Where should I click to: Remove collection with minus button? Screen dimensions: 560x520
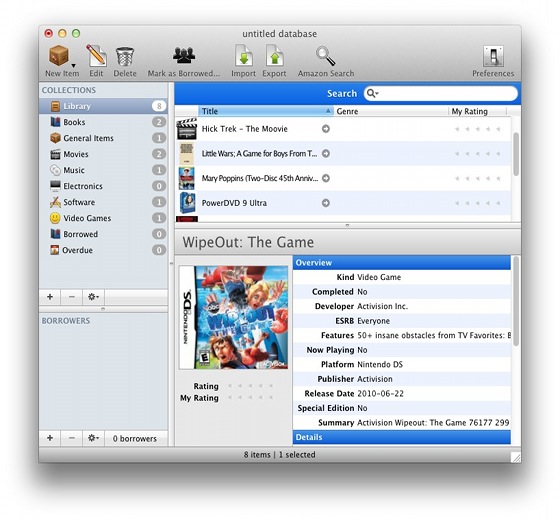pyautogui.click(x=72, y=297)
